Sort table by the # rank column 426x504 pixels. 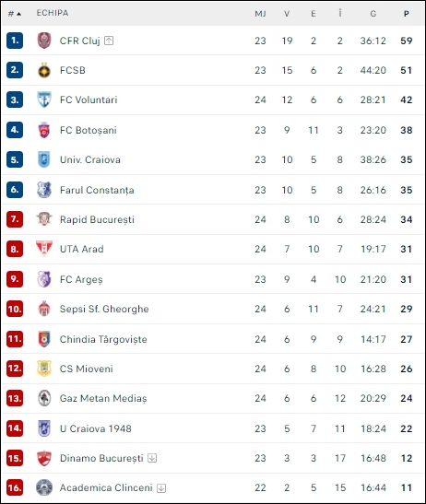click(15, 14)
